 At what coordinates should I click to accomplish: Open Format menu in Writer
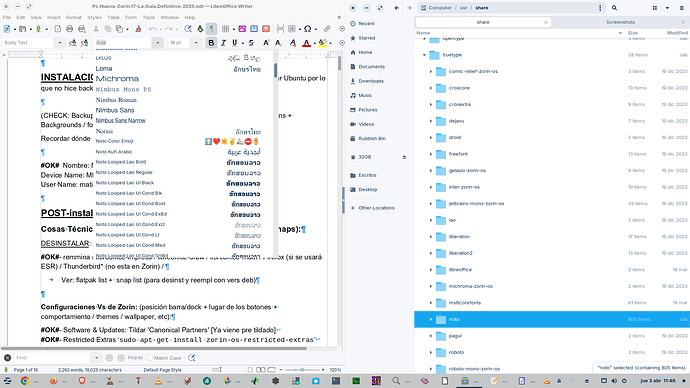click(73, 17)
